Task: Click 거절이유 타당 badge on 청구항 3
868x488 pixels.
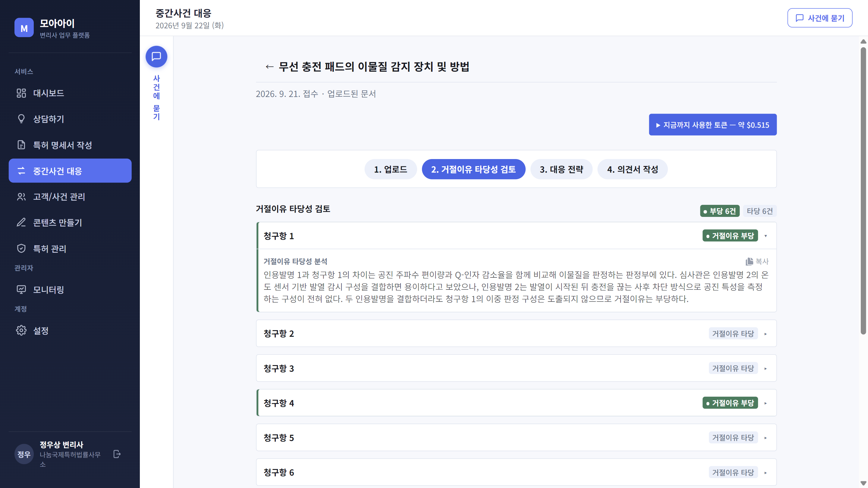Action: click(x=733, y=368)
